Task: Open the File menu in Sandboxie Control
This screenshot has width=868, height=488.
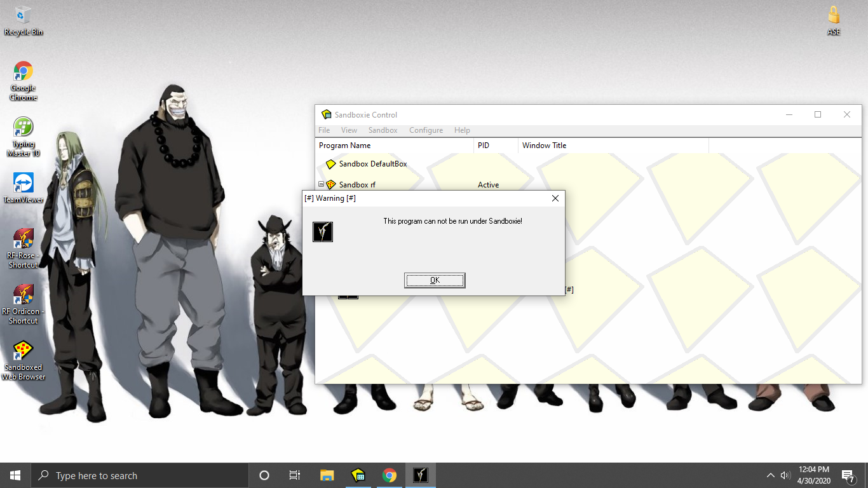Action: click(x=324, y=130)
